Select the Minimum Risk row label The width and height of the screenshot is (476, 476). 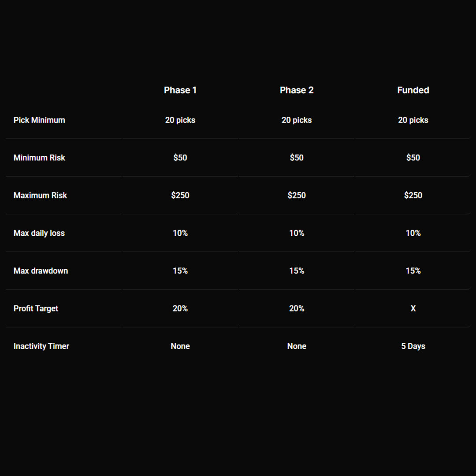[39, 158]
